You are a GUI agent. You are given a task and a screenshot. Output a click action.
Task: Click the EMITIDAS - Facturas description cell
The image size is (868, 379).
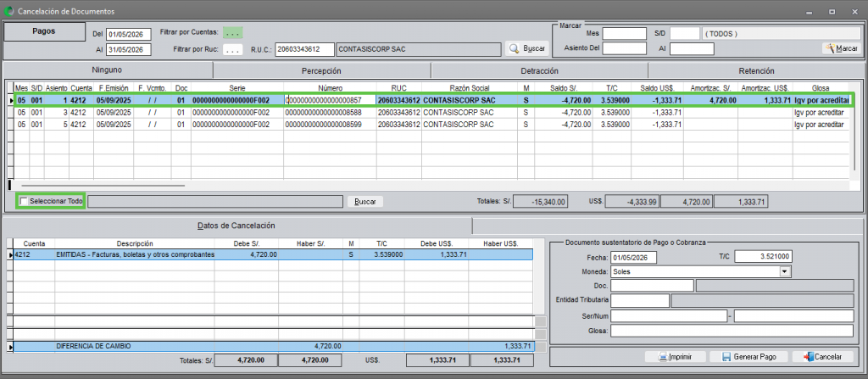135,254
